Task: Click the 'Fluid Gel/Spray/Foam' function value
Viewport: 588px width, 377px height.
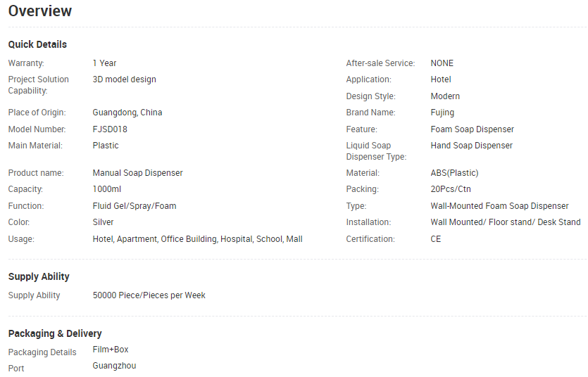Action: point(135,206)
